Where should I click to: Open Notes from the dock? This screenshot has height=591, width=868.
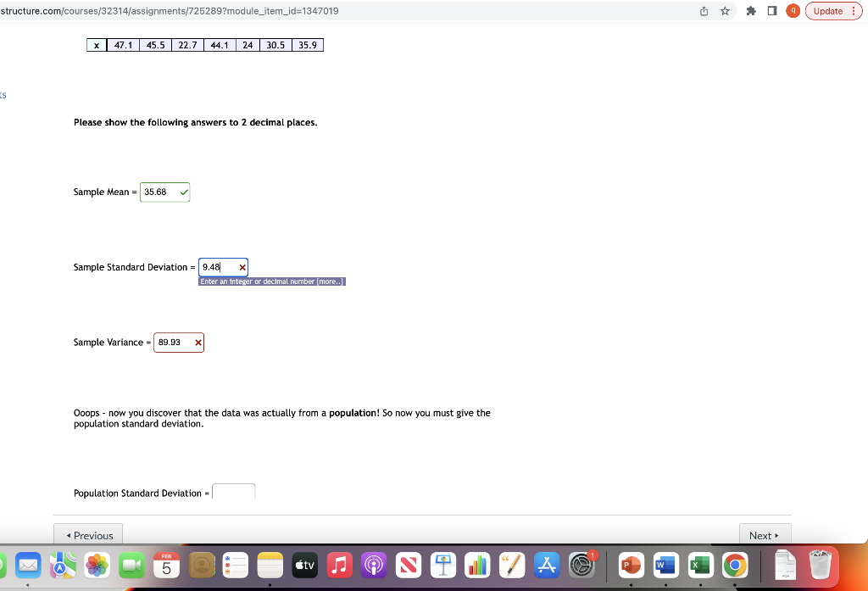coord(270,566)
